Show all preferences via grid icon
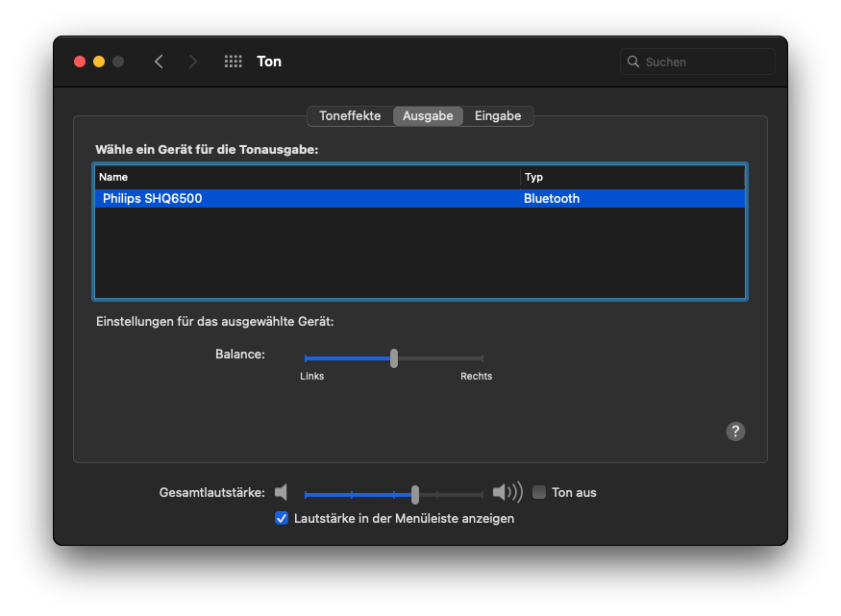This screenshot has height=616, width=841. point(233,62)
